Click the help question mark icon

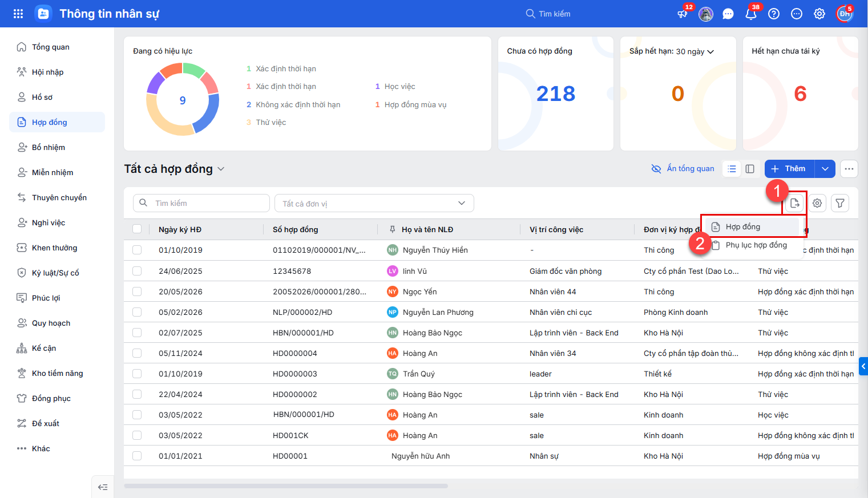(x=774, y=14)
